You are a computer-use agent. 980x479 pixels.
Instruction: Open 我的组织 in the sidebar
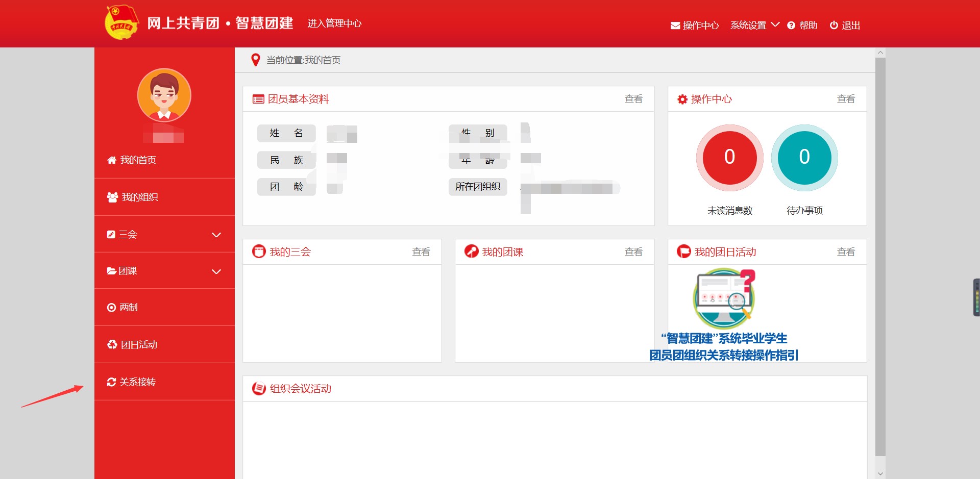click(x=139, y=197)
